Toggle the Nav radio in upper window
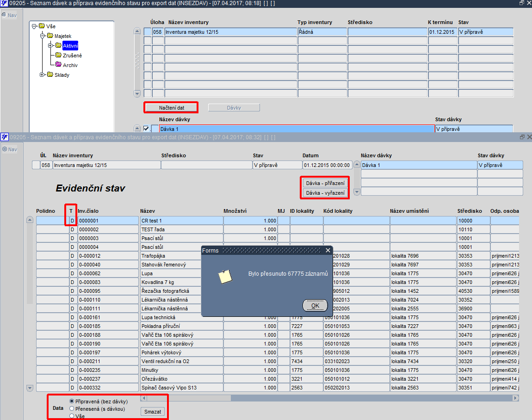Viewport: 532px width, 420px height. pyautogui.click(x=4, y=15)
